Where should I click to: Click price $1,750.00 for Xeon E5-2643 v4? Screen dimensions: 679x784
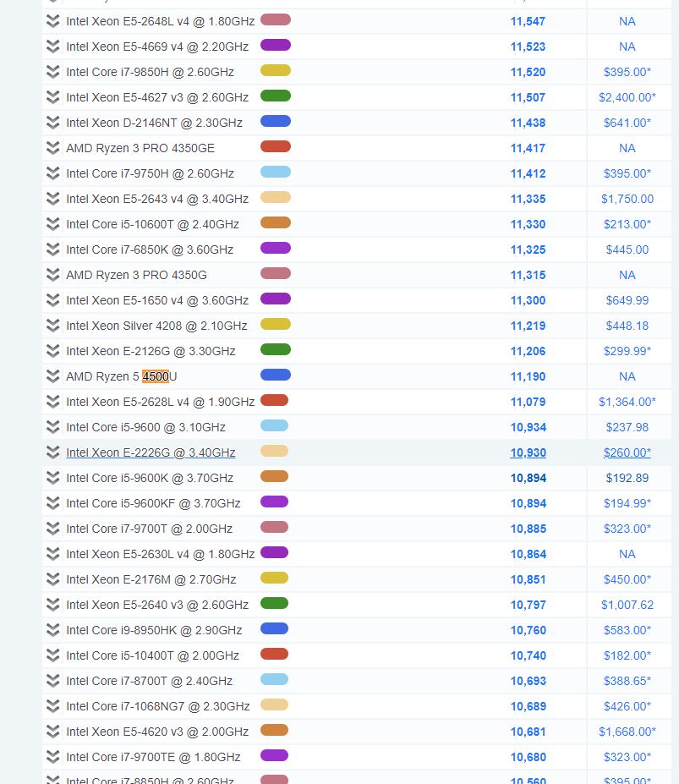click(627, 199)
